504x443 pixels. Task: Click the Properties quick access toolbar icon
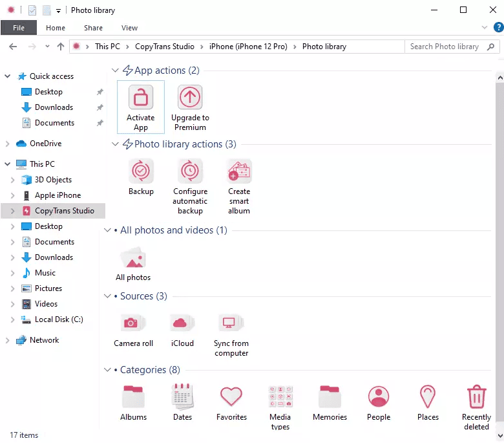coord(32,10)
